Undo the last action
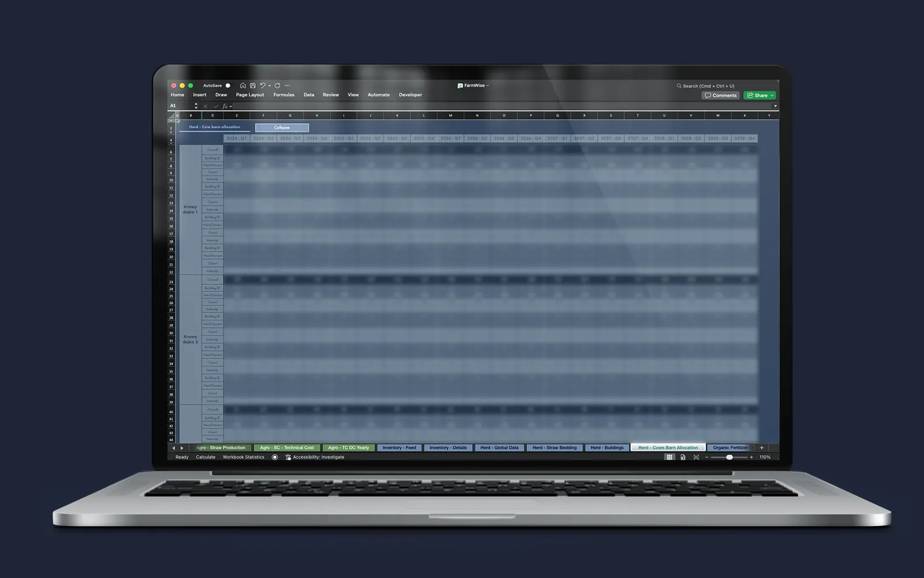Screen dimensions: 924x578 click(263, 86)
